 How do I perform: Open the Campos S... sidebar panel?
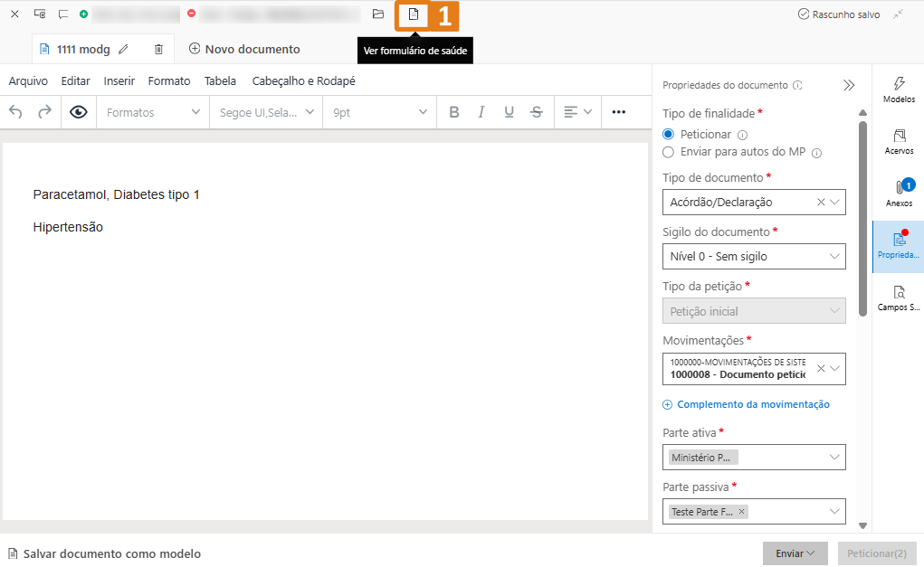(899, 298)
